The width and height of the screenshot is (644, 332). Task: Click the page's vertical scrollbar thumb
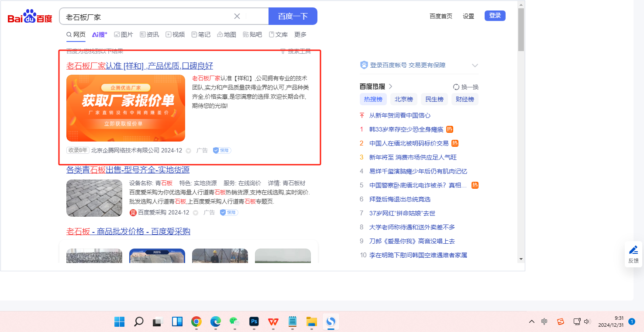point(521,30)
